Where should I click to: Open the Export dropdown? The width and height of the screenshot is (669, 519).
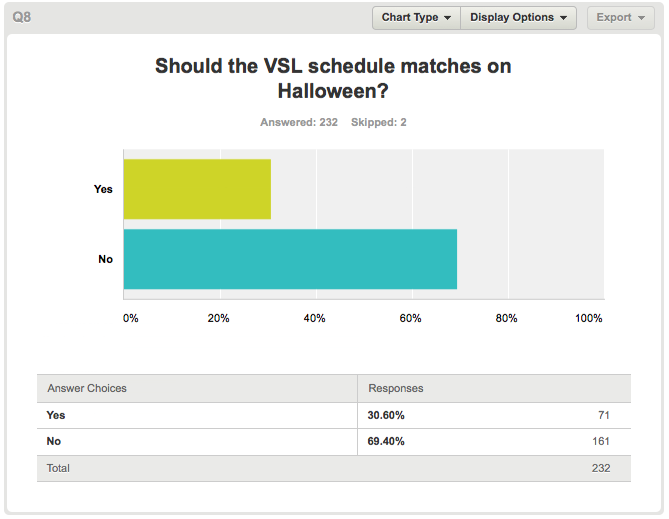(x=620, y=17)
